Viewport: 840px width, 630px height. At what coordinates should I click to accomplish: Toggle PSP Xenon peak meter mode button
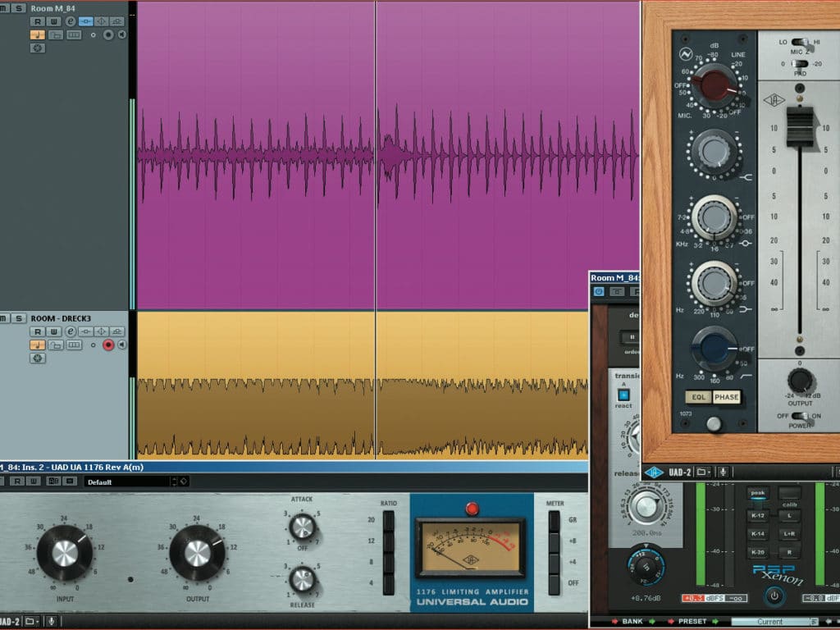click(x=757, y=493)
